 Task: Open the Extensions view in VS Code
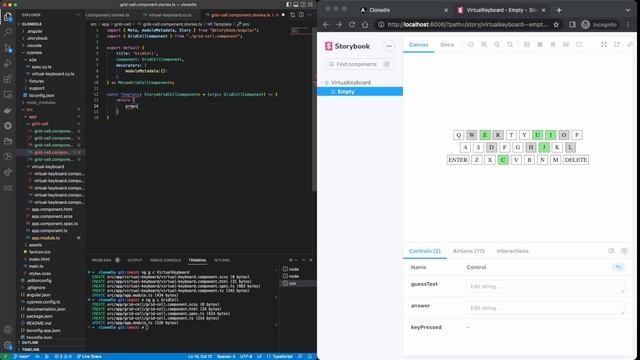[x=8, y=79]
